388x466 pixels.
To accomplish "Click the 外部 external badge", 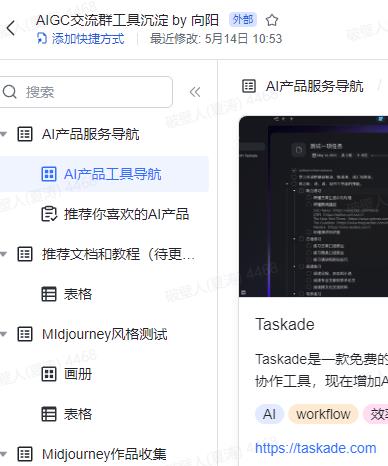I will click(243, 20).
